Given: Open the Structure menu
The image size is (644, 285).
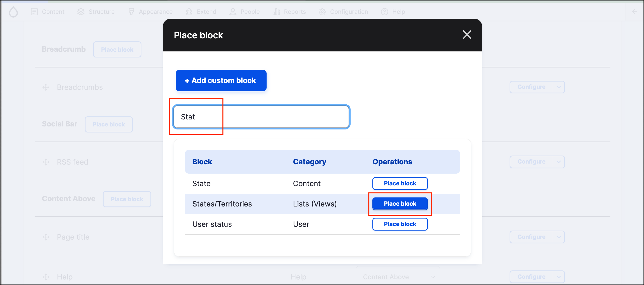Looking at the screenshot, I should (x=96, y=12).
